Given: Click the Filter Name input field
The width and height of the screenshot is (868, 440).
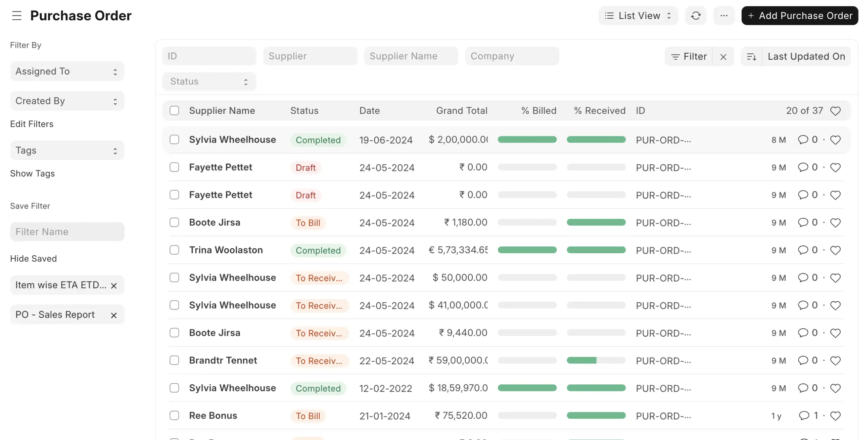Looking at the screenshot, I should click(67, 232).
